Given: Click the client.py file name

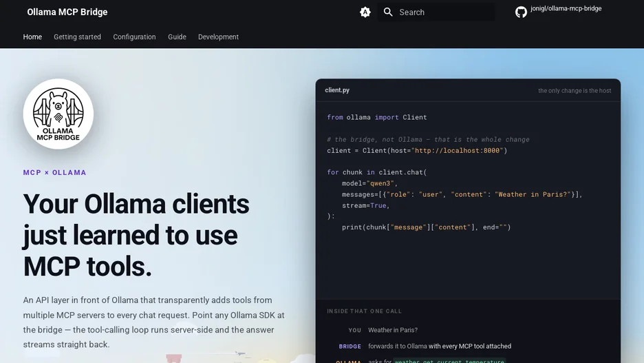Looking at the screenshot, I should (337, 90).
